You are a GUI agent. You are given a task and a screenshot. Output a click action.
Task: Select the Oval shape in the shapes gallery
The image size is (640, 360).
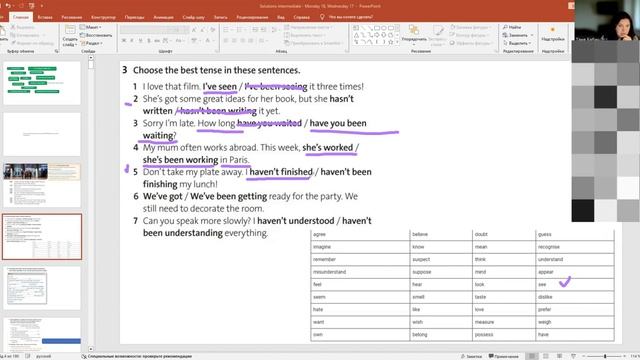(x=384, y=28)
